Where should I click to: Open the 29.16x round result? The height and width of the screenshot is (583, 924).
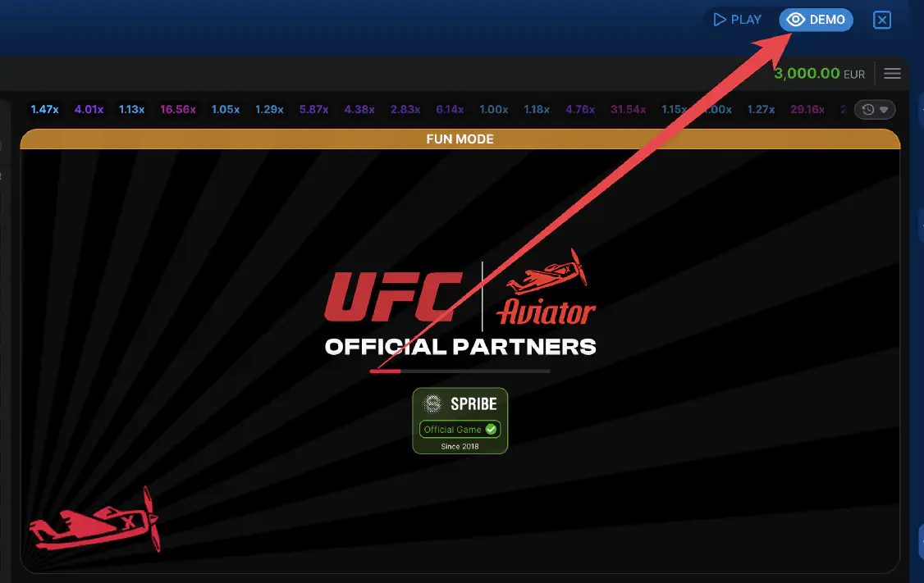click(807, 110)
